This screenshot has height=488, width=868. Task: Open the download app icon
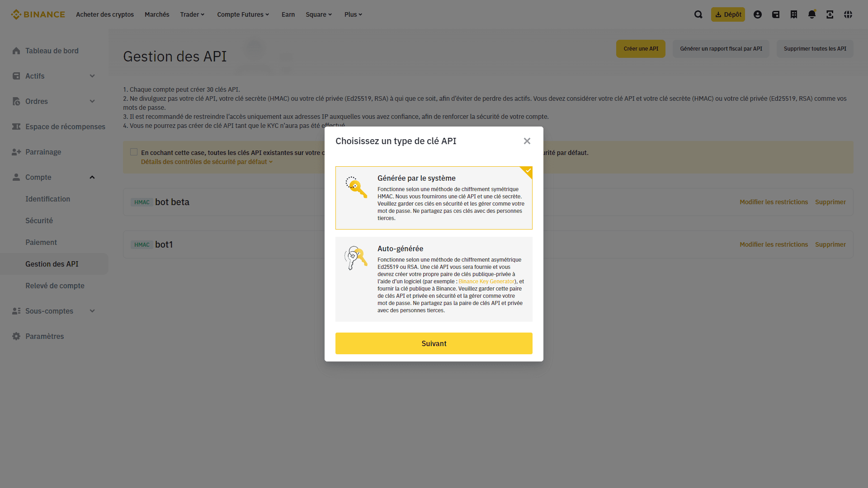(830, 14)
